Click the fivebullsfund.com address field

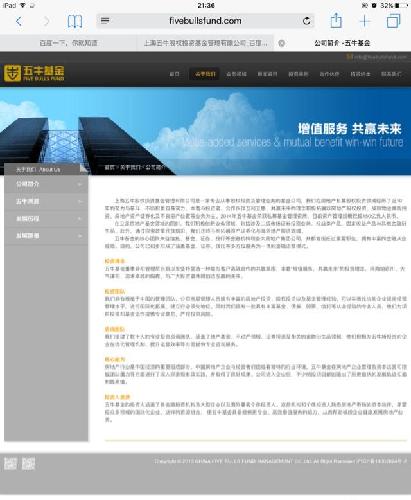point(205,21)
